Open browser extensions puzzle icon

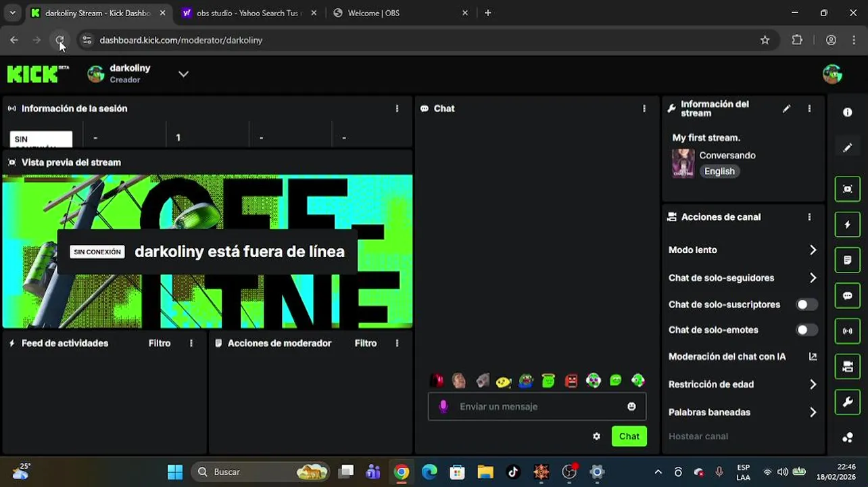(797, 40)
